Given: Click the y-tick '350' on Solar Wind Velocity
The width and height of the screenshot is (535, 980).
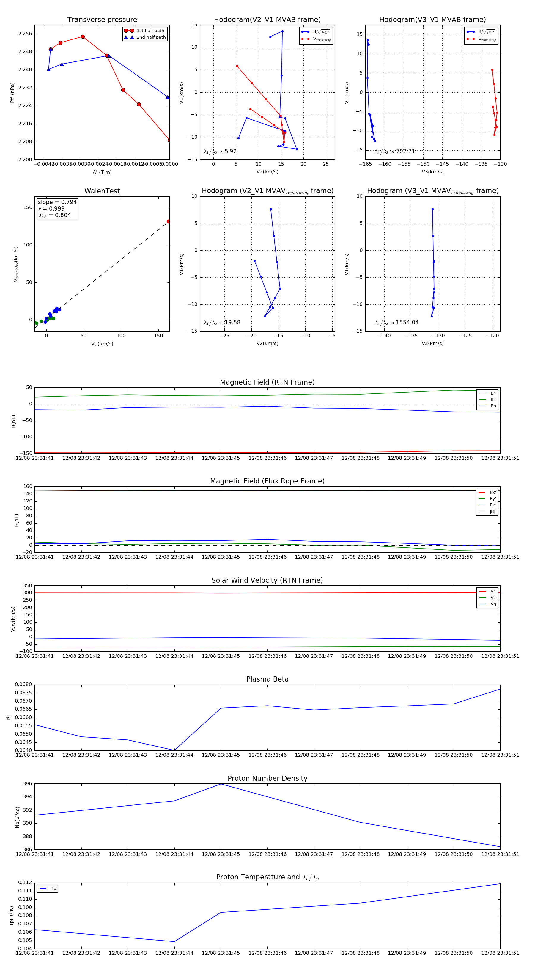Looking at the screenshot, I should tap(27, 586).
